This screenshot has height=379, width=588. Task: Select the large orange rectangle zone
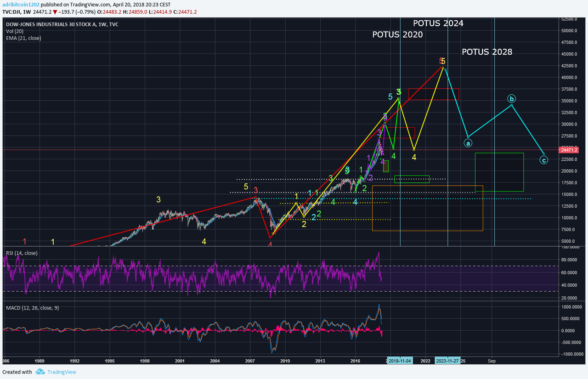tap(428, 208)
